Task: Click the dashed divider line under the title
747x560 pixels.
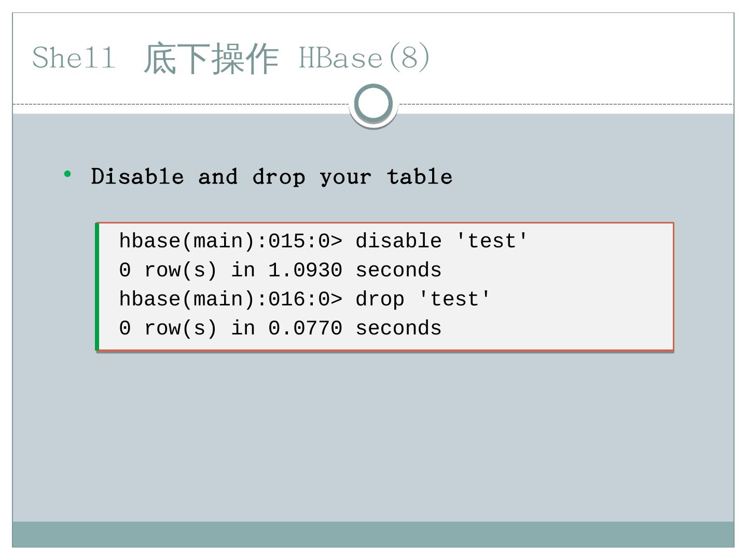Action: pyautogui.click(x=182, y=104)
